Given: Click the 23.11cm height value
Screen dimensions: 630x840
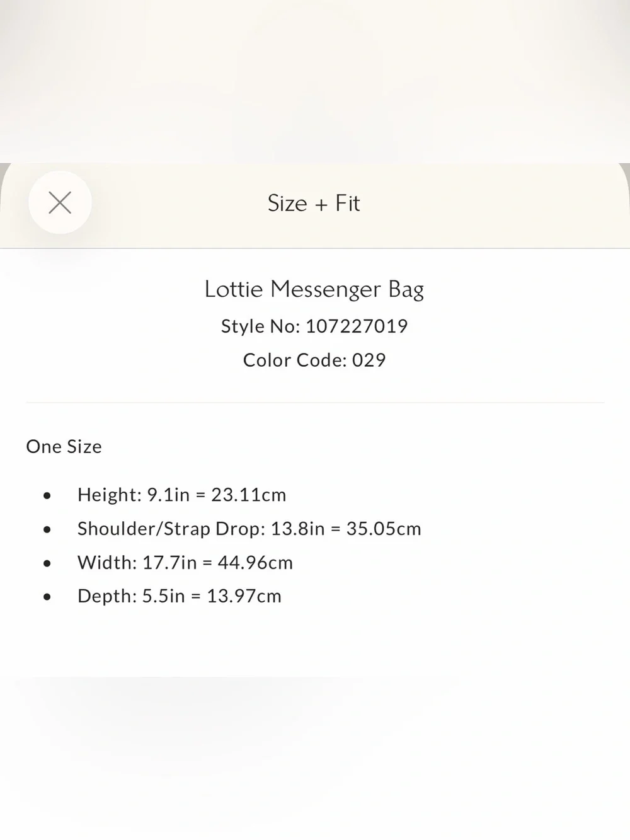Looking at the screenshot, I should (x=249, y=495).
